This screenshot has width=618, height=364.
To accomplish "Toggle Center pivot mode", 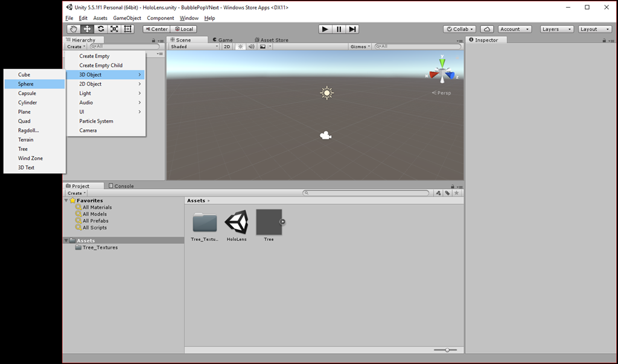I will coord(156,29).
